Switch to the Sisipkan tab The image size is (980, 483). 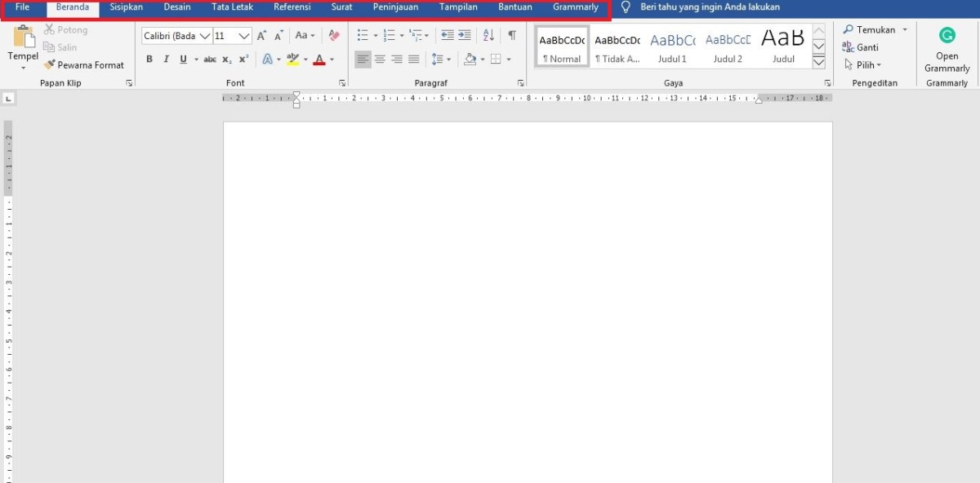pos(127,7)
